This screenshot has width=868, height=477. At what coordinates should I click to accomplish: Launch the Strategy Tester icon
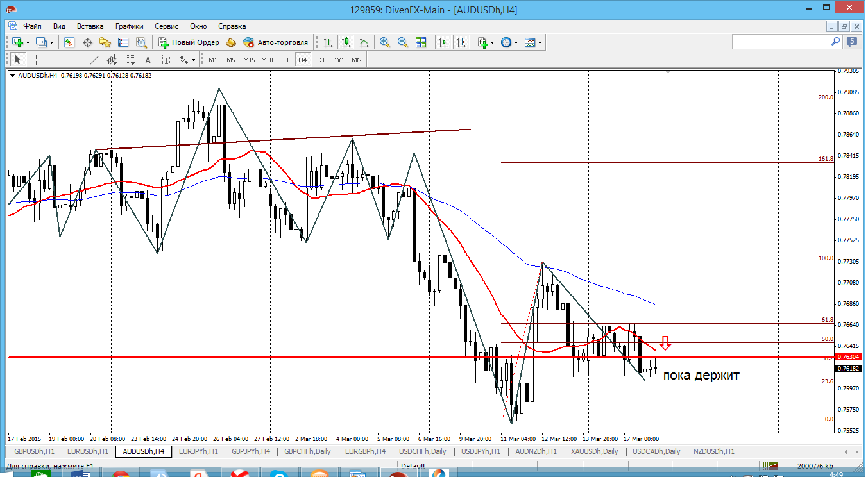[x=141, y=42]
